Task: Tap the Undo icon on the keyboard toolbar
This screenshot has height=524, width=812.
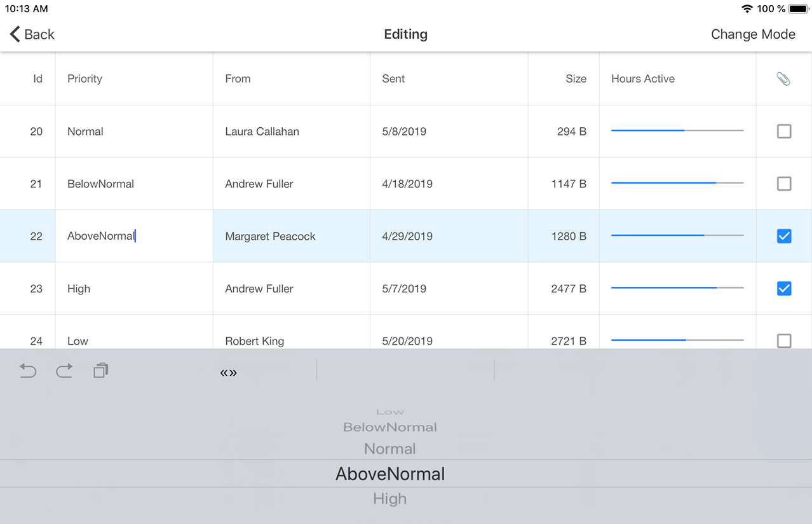Action: tap(28, 371)
